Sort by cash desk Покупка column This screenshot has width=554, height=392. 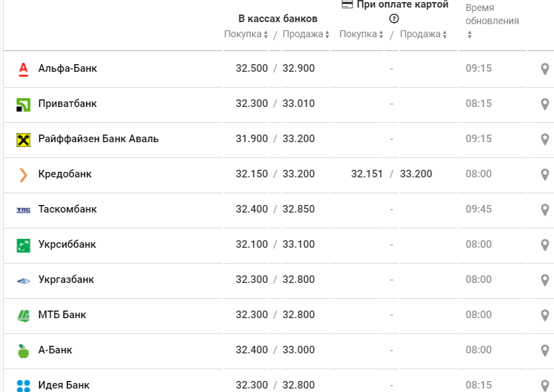coord(246,35)
